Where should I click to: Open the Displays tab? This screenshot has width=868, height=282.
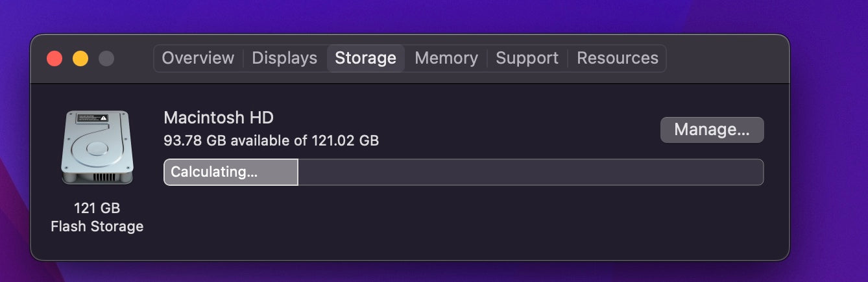[x=284, y=58]
